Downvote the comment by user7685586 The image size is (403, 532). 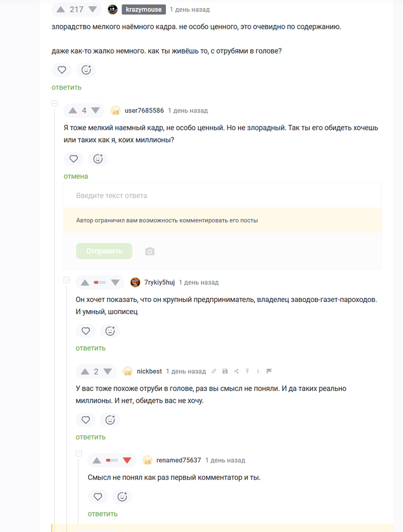pos(96,110)
